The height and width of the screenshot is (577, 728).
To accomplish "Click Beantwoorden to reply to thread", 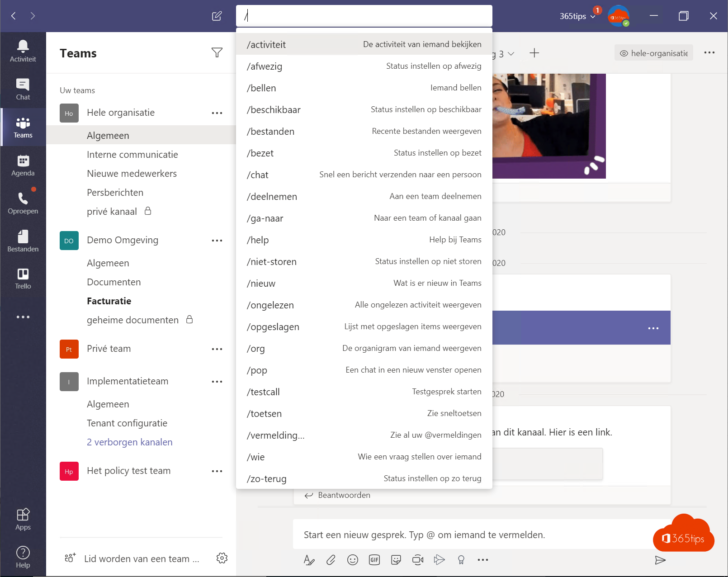I will click(344, 495).
